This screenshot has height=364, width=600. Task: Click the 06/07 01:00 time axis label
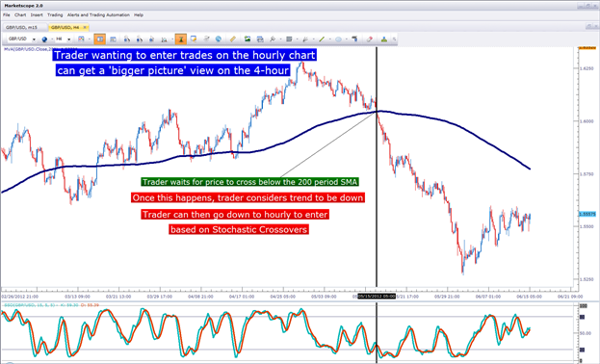click(488, 297)
